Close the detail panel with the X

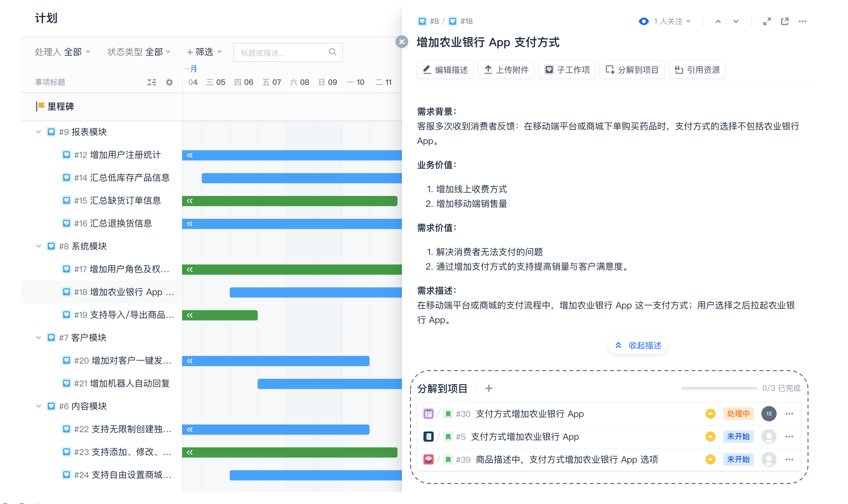coord(402,42)
